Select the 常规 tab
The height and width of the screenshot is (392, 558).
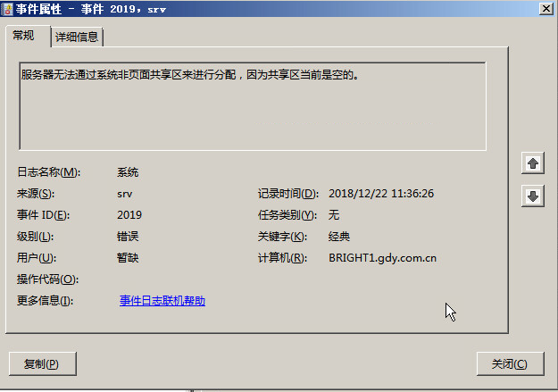click(23, 36)
